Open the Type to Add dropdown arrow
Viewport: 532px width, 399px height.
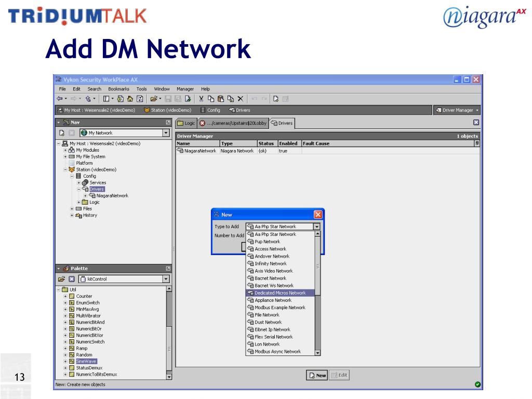coord(316,227)
